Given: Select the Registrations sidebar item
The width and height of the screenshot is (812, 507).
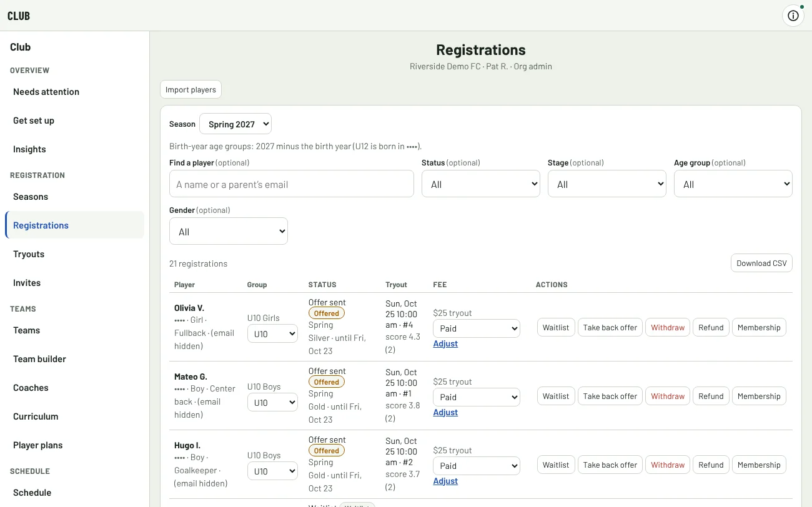Looking at the screenshot, I should click(74, 225).
